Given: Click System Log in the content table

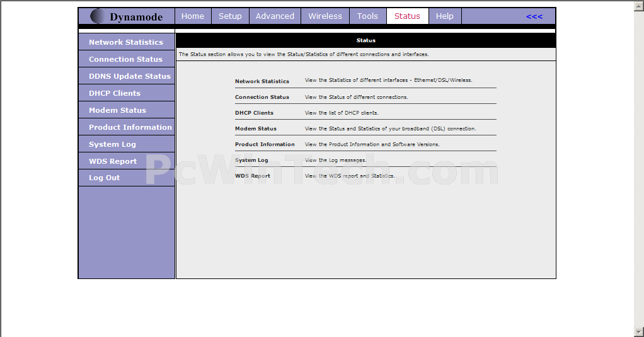Looking at the screenshot, I should click(x=251, y=160).
